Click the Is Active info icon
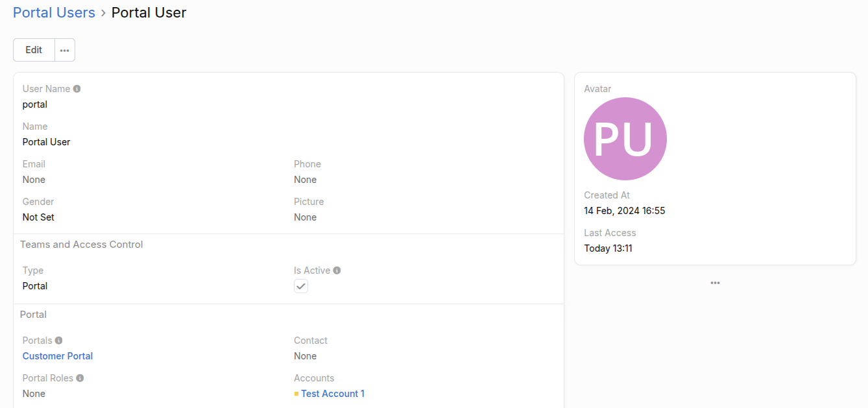Image resolution: width=868 pixels, height=408 pixels. point(337,270)
